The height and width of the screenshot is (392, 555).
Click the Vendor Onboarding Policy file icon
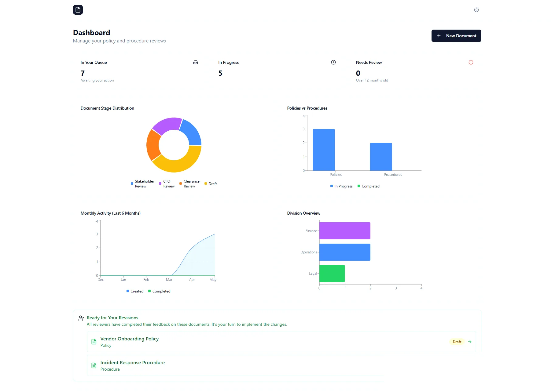click(x=94, y=342)
